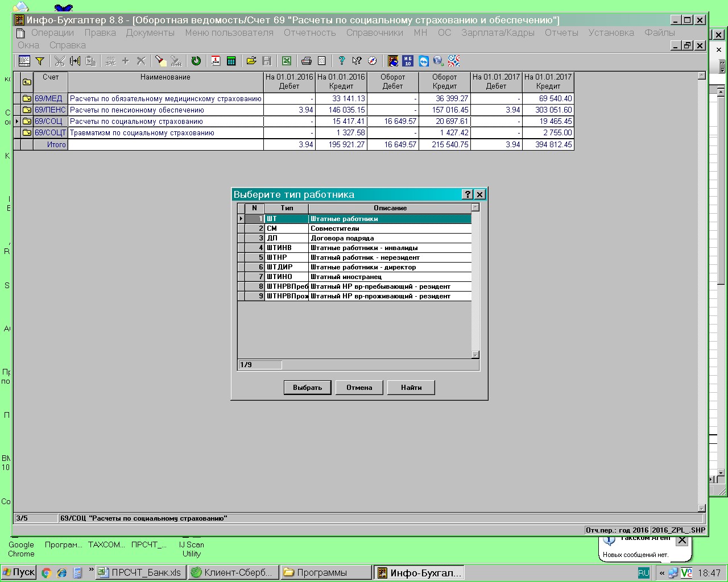Click the open folder icon in toolbar
728x582 pixels.
click(x=251, y=61)
